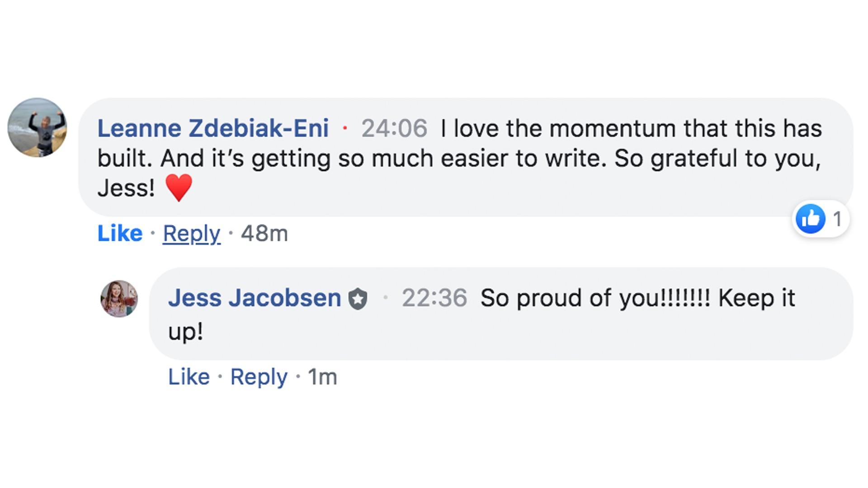
Task: Show who reacted via the count 1
Action: [837, 219]
